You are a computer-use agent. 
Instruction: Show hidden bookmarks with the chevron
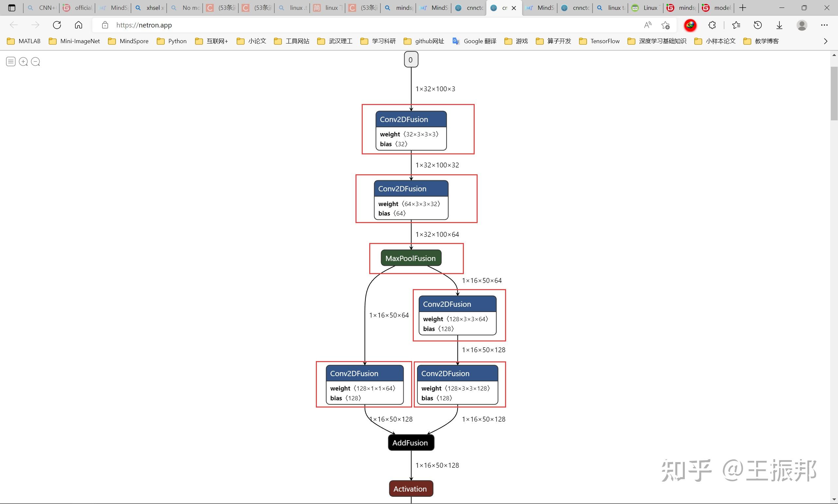(x=826, y=41)
